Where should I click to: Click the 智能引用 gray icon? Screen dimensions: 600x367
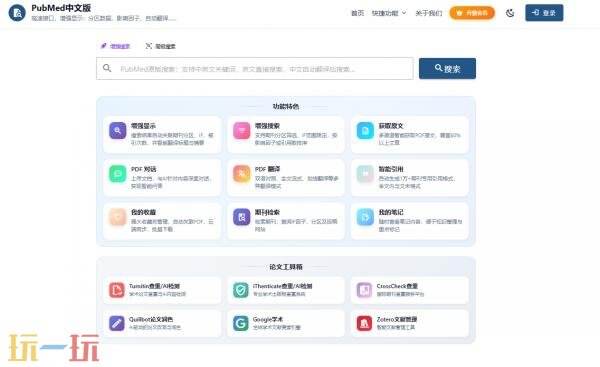click(x=365, y=174)
